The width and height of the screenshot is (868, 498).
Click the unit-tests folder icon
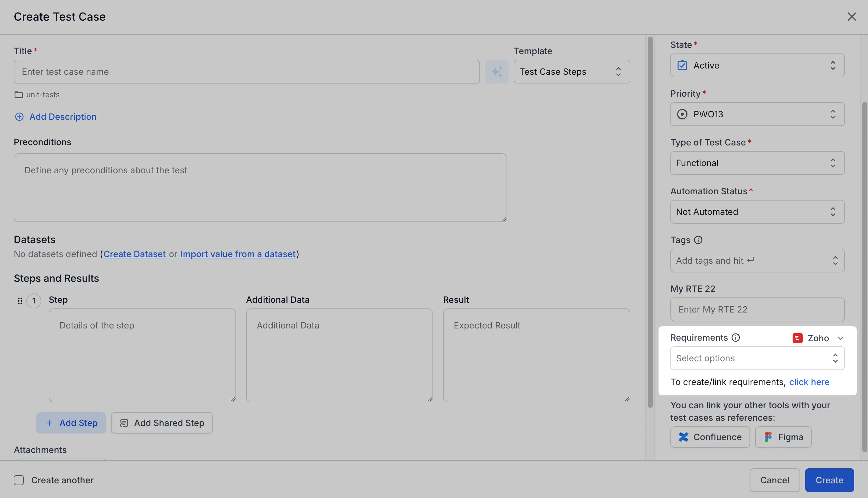click(x=18, y=95)
